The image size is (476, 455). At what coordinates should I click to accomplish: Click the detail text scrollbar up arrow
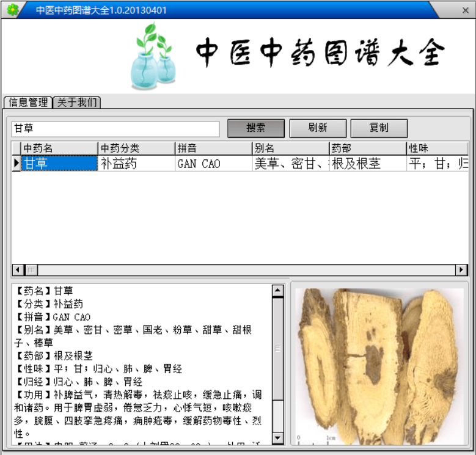(278, 291)
